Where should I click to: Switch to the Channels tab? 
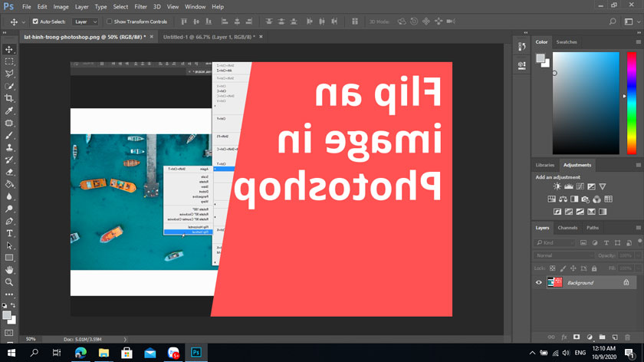567,228
